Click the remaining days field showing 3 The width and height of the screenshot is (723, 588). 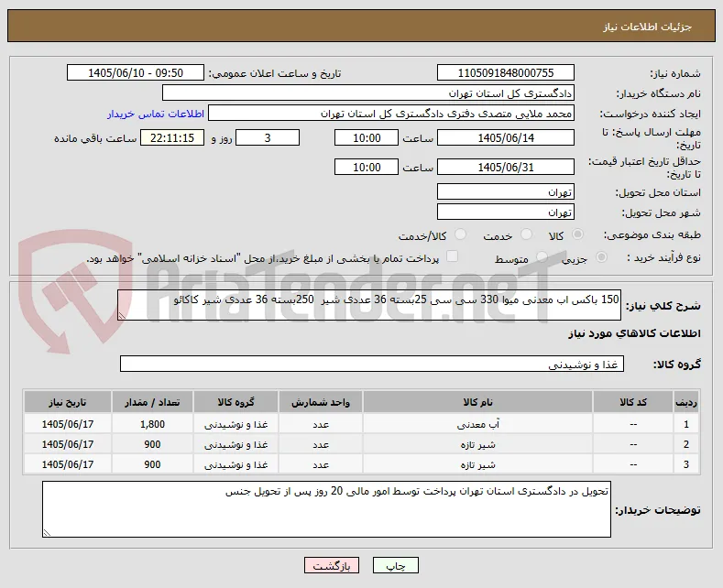[x=268, y=137]
